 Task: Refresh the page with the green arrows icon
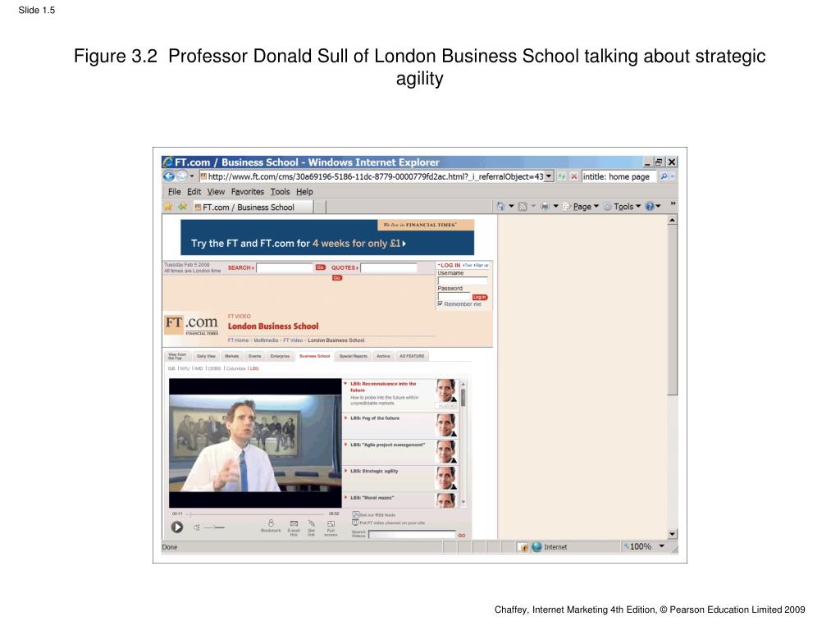click(561, 176)
